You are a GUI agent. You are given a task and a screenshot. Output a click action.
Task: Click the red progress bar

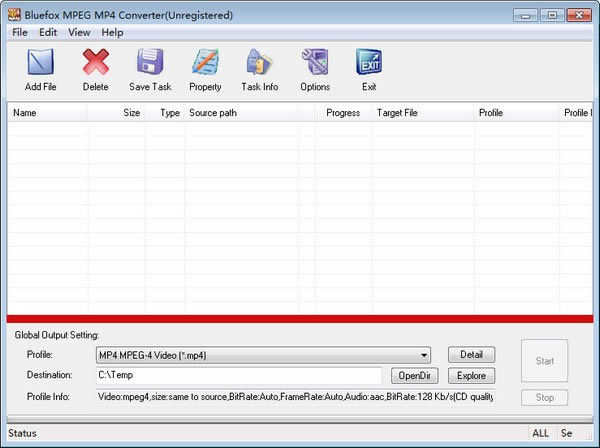300,319
